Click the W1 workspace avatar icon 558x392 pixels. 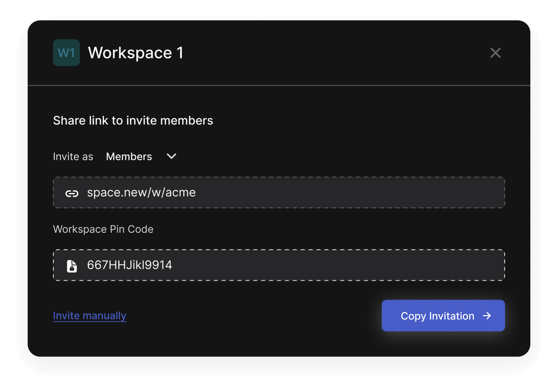66,53
